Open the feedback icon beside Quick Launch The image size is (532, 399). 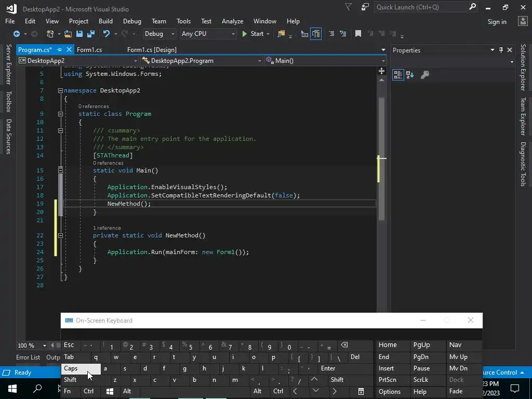click(365, 7)
